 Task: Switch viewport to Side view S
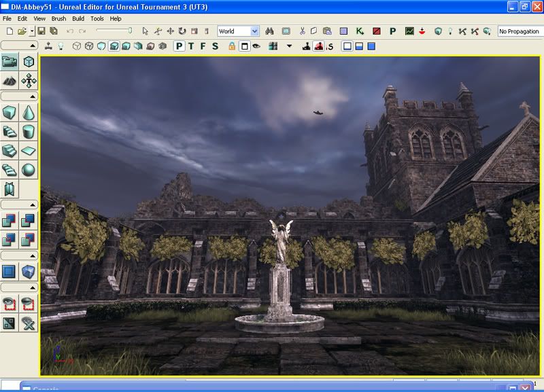(215, 46)
